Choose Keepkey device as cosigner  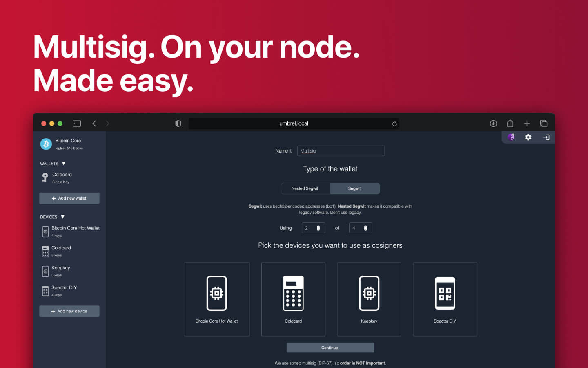pyautogui.click(x=369, y=299)
